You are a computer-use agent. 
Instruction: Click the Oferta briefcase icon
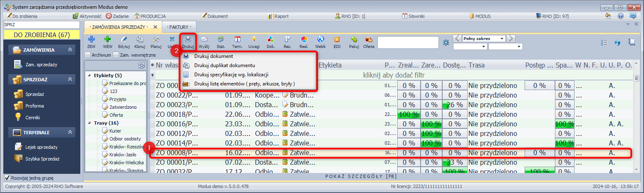[x=369, y=39]
